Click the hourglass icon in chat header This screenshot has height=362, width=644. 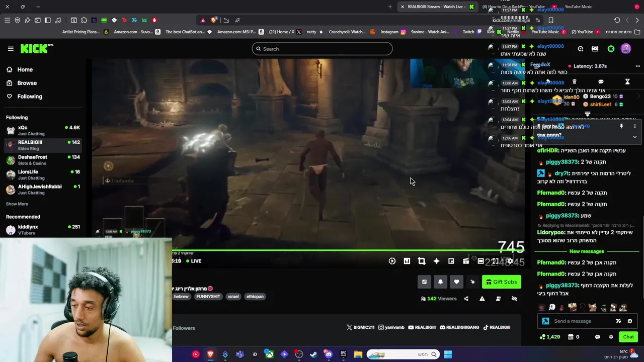[627, 81]
